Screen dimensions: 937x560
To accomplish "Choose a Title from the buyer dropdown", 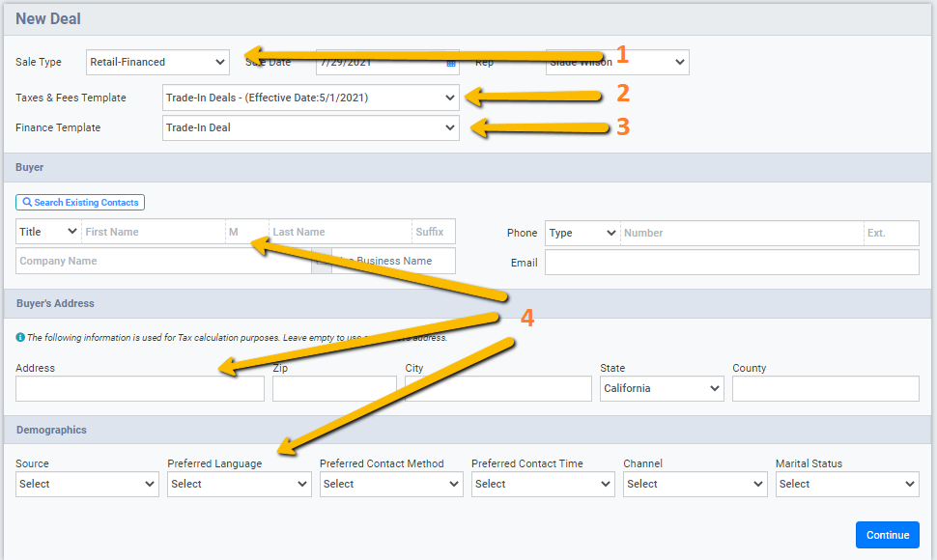I will point(47,232).
